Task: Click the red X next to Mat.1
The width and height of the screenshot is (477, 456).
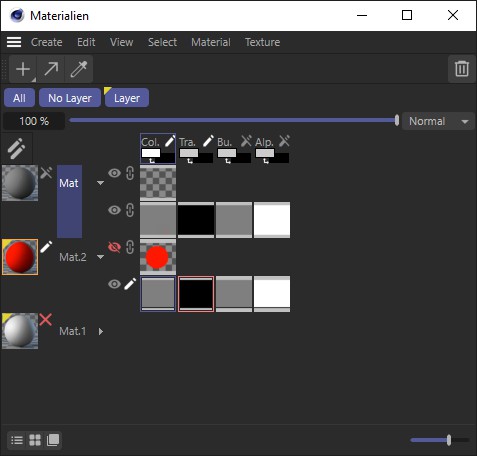Action: (46, 319)
